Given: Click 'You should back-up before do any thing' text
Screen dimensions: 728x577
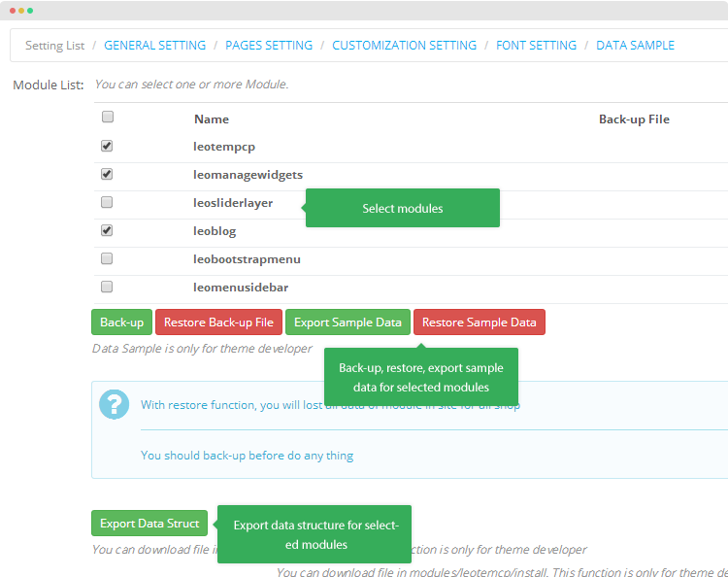Looking at the screenshot, I should [x=247, y=456].
